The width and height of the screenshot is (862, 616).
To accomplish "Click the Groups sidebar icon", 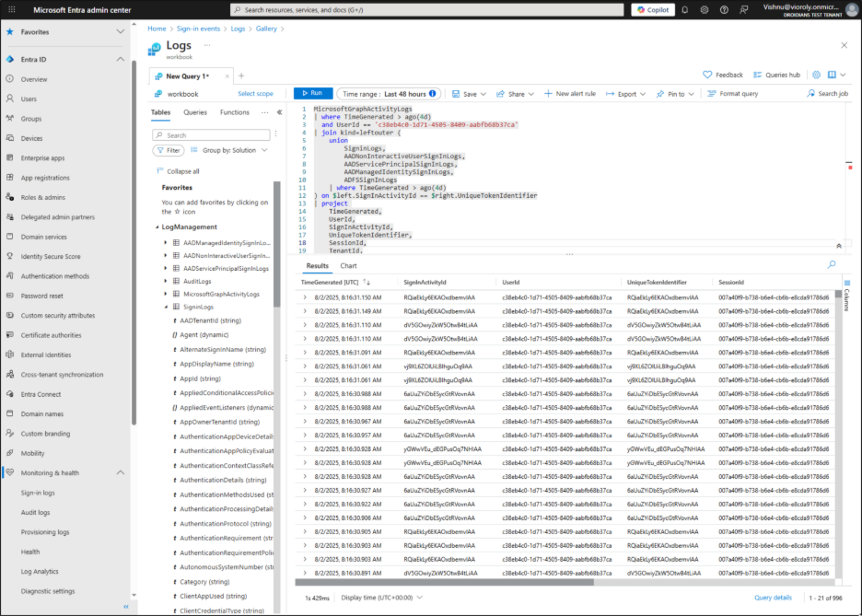I will (10, 118).
